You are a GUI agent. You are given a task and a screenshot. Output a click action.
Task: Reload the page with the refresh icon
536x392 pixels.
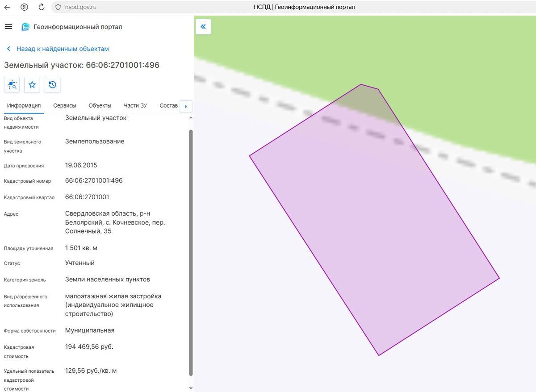(x=42, y=7)
